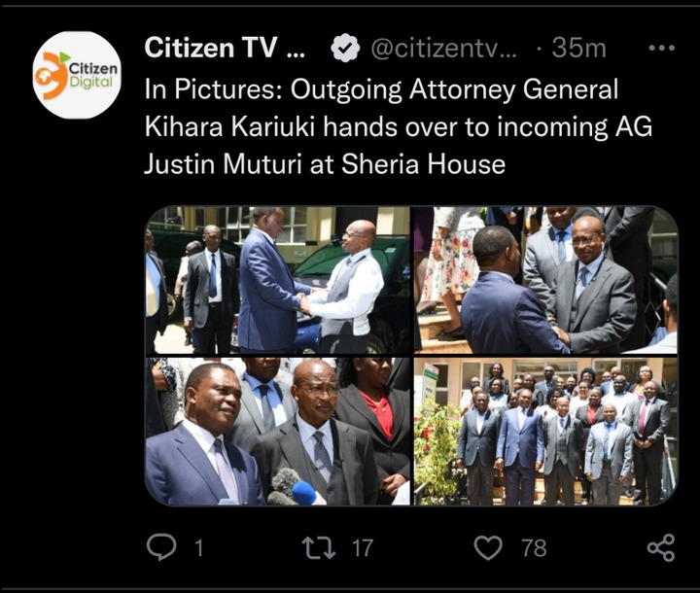Click 'Justin Muturi at Sheria House' text line

(x=325, y=164)
